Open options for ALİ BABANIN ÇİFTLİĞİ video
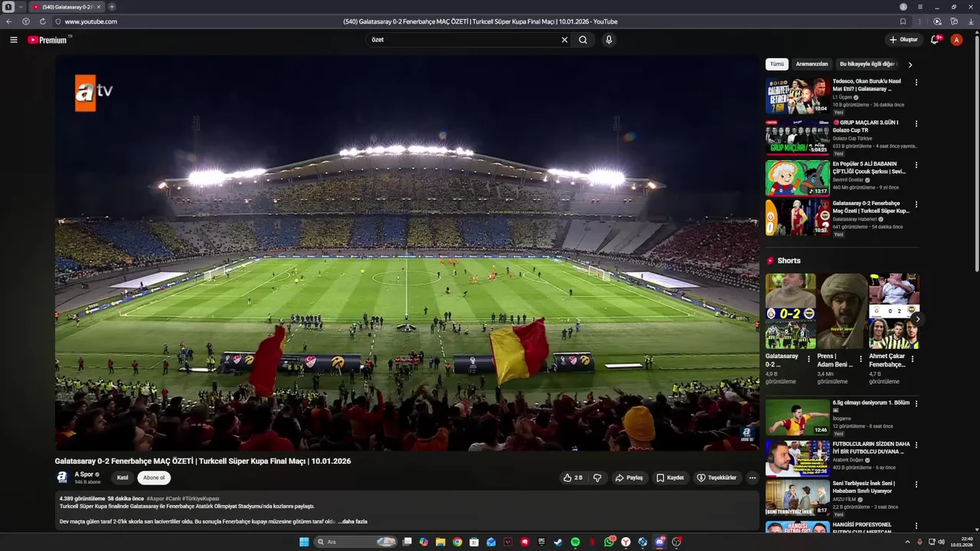Viewport: 980px width, 551px height. point(916,165)
